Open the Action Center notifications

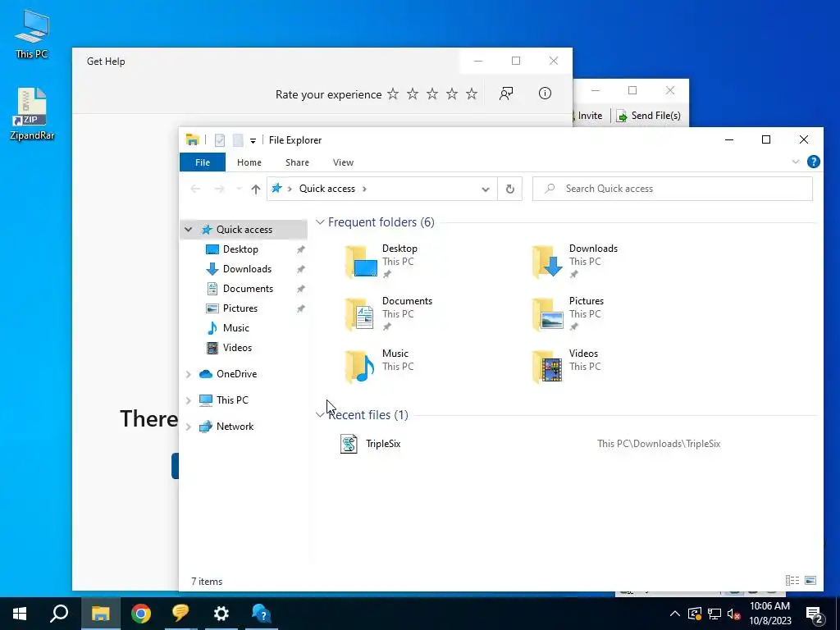point(815,614)
